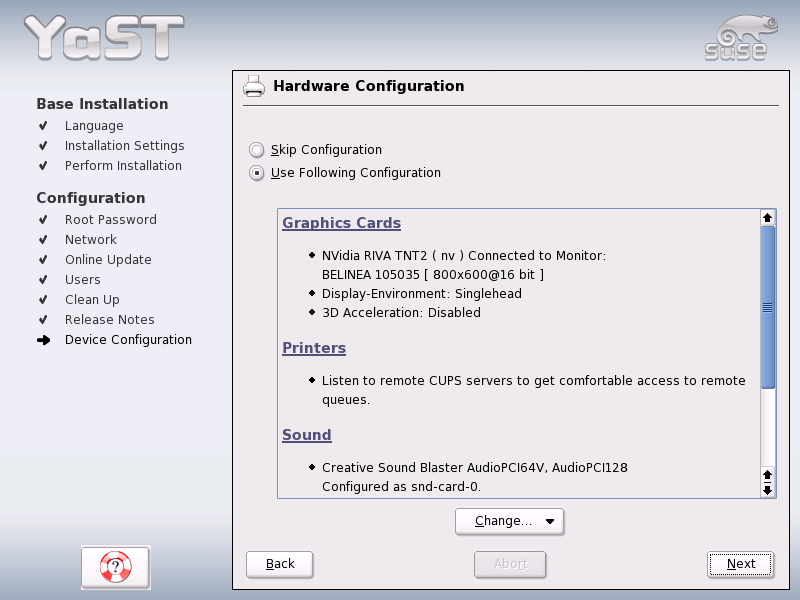The height and width of the screenshot is (600, 800).
Task: Click the hardware list scrollbar thumb
Action: pyautogui.click(x=767, y=308)
